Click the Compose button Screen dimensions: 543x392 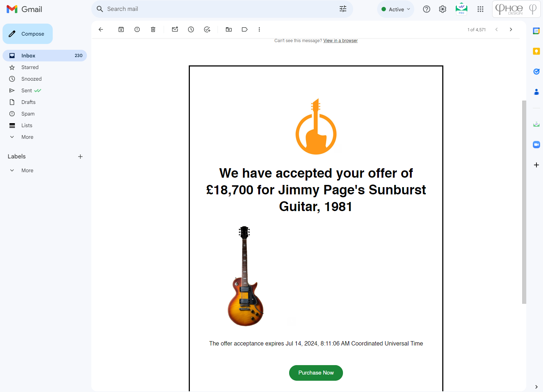click(28, 34)
